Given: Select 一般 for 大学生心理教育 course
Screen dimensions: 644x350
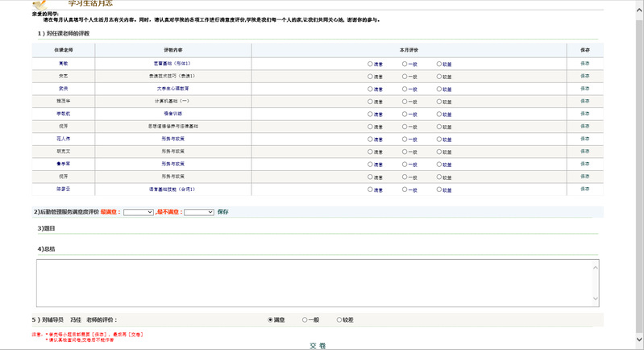Looking at the screenshot, I should (x=404, y=89).
